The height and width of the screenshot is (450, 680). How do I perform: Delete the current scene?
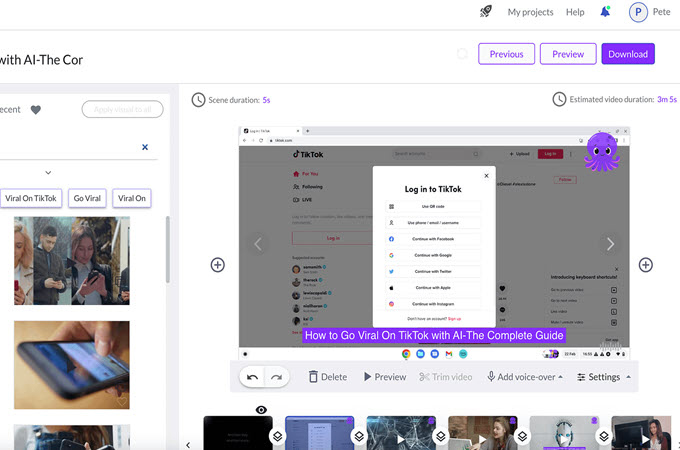328,377
